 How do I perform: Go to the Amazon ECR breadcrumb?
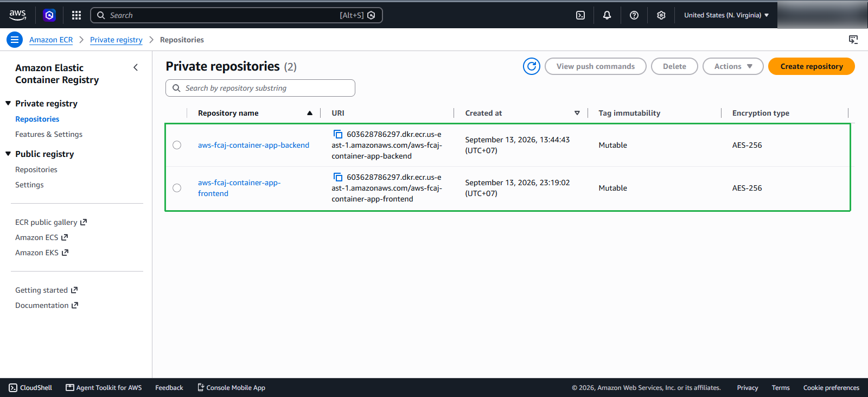(x=51, y=40)
